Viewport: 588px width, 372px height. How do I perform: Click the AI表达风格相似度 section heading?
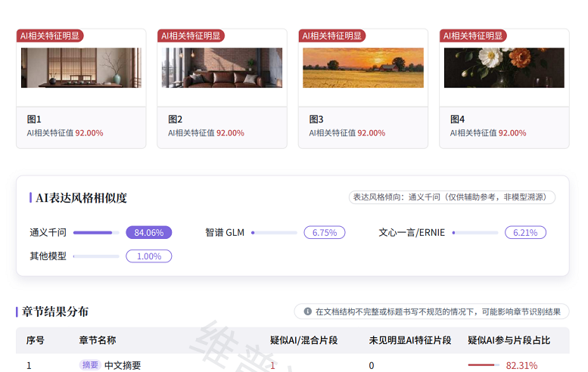tap(82, 198)
